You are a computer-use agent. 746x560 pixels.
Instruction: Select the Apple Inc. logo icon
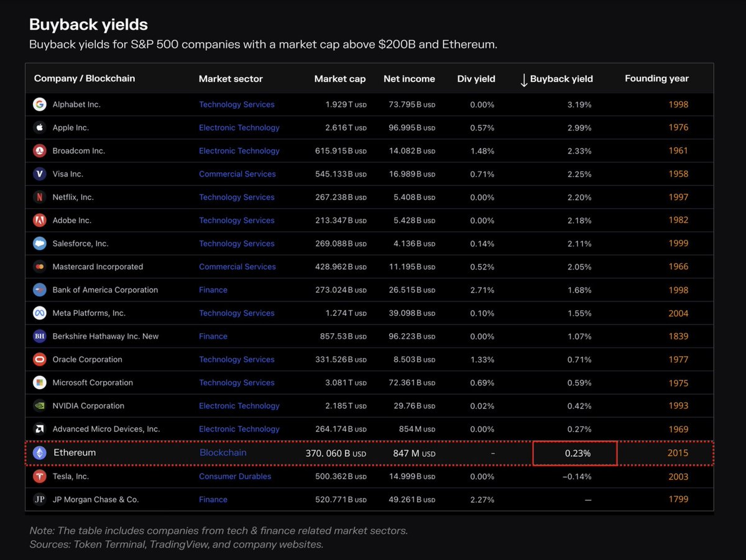39,127
